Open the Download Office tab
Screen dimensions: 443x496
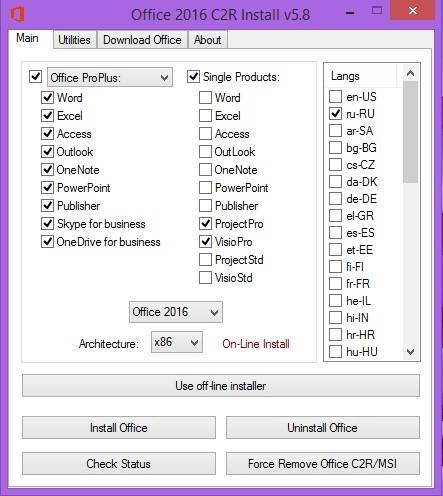pyautogui.click(x=142, y=40)
